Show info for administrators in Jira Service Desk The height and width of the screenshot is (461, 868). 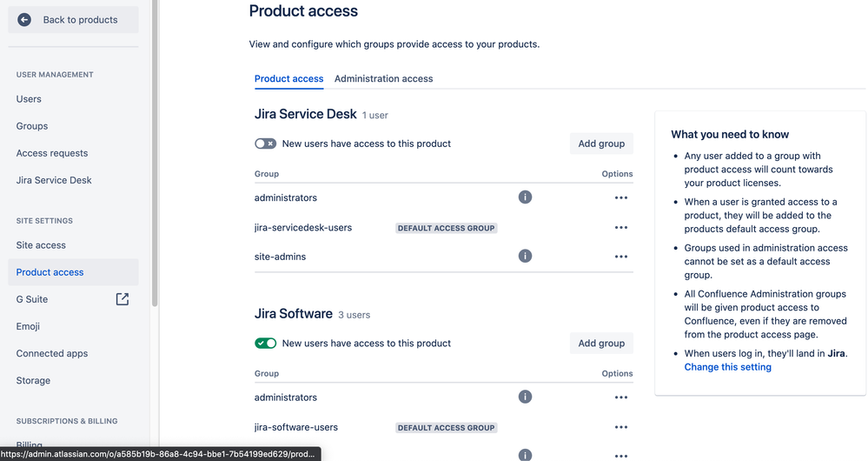click(x=525, y=197)
